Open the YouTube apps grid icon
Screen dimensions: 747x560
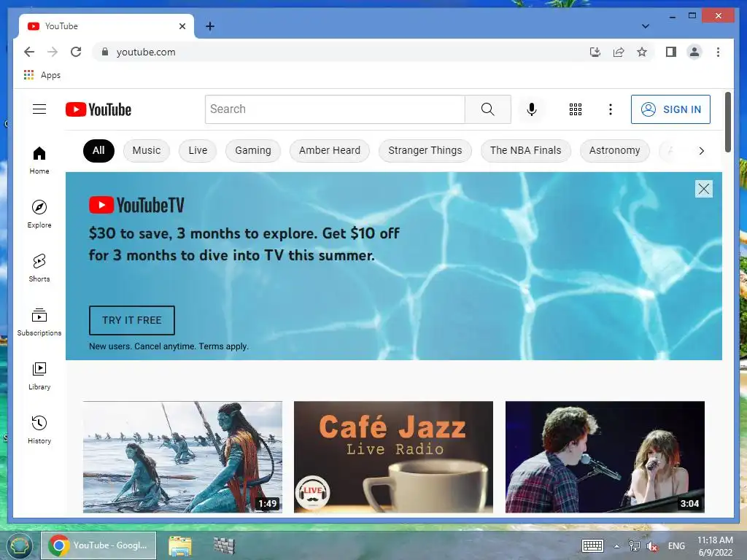(576, 109)
